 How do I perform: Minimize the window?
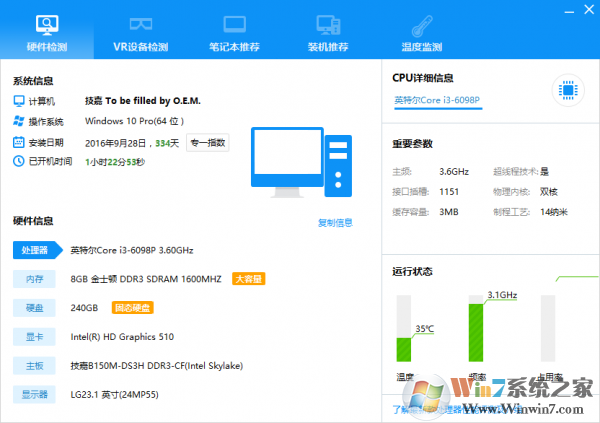point(569,11)
